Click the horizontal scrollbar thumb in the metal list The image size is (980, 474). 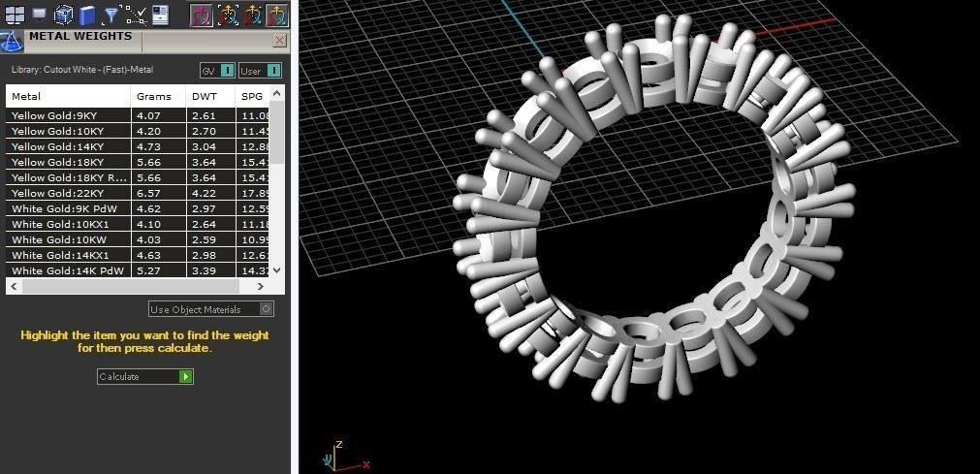coord(131,286)
